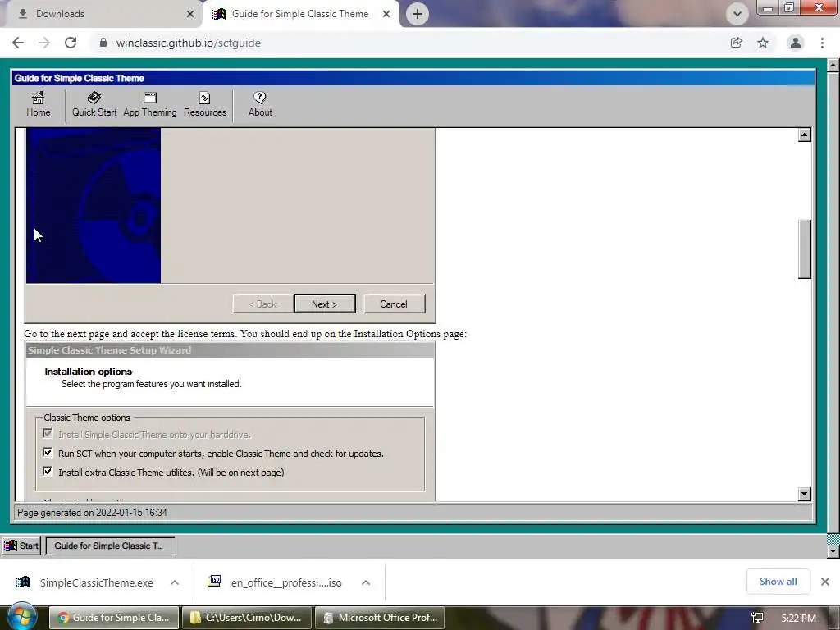Open App Theming section
Viewport: 840px width, 630px height.
point(150,104)
